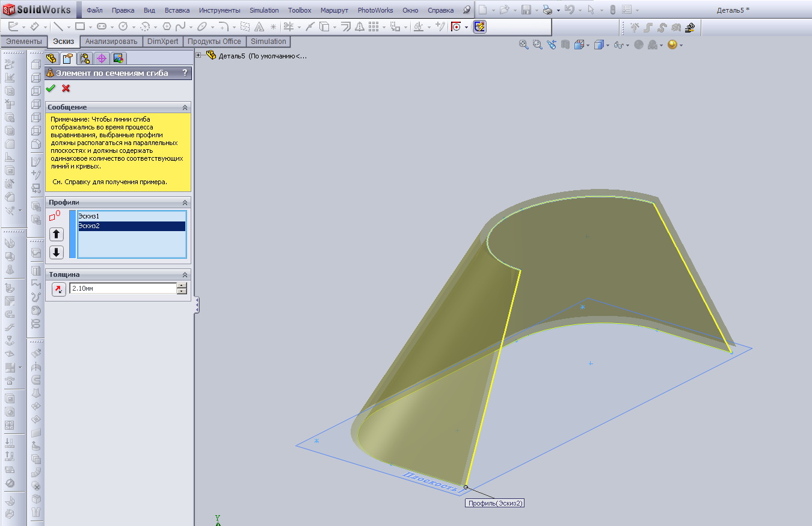Screen dimensions: 812x526
Task: Click Undo icon in top toolbar
Action: [569, 10]
